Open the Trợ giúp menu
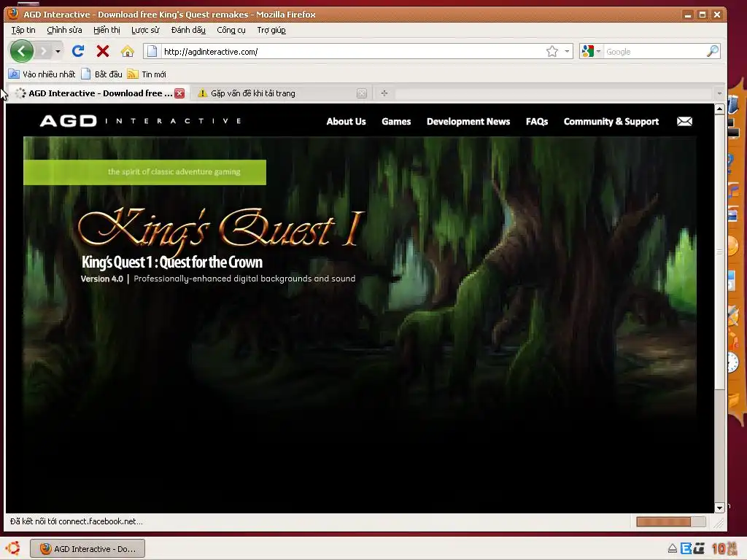Viewport: 747px width, 560px height. 271,30
